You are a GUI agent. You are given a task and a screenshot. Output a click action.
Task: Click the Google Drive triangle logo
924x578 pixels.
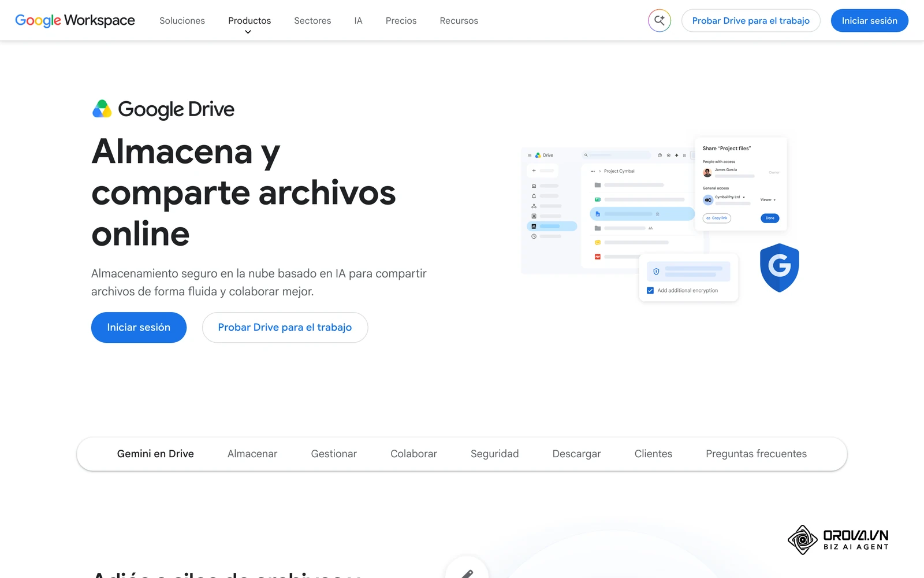[102, 109]
